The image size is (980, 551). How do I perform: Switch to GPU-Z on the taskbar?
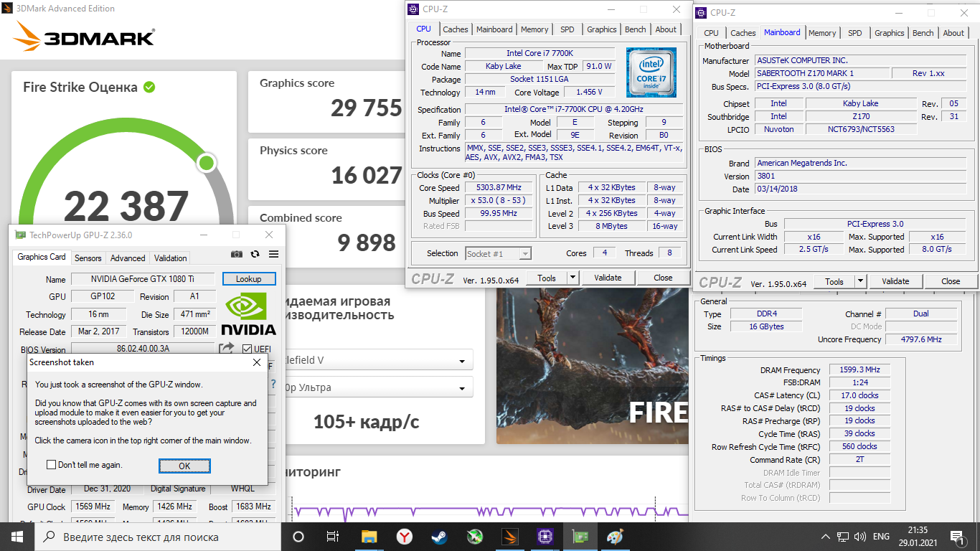point(580,537)
